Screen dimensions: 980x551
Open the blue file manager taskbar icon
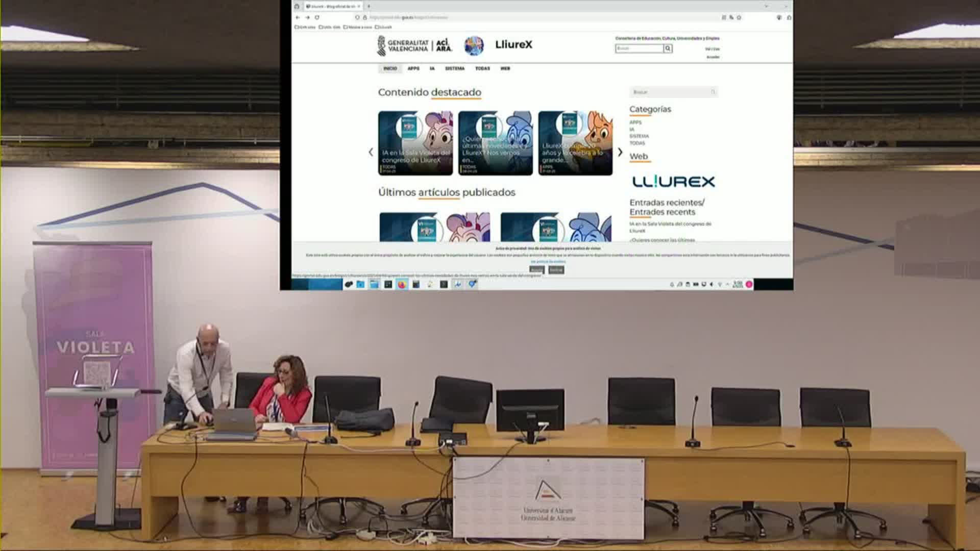tap(360, 284)
